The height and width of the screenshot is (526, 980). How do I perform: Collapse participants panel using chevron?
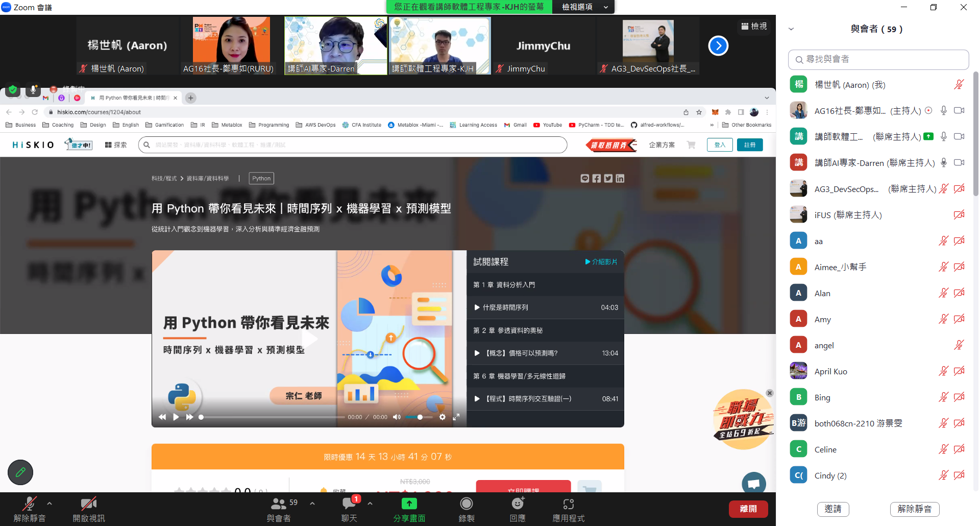click(x=791, y=29)
